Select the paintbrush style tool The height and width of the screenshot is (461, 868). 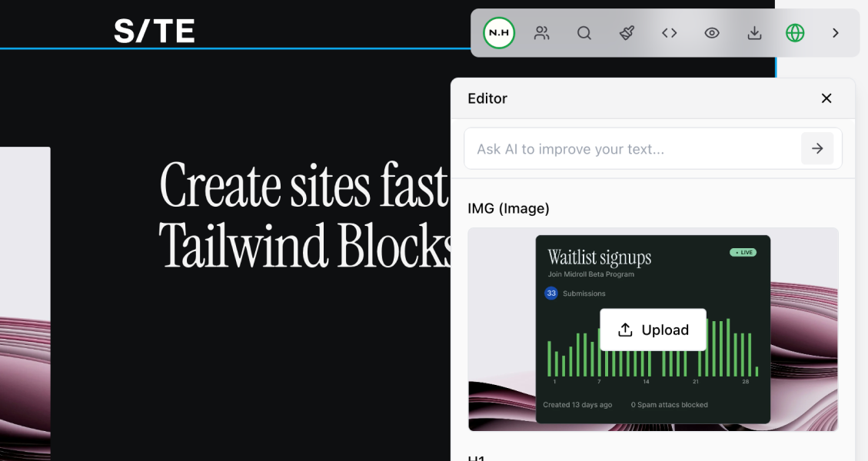(x=627, y=33)
